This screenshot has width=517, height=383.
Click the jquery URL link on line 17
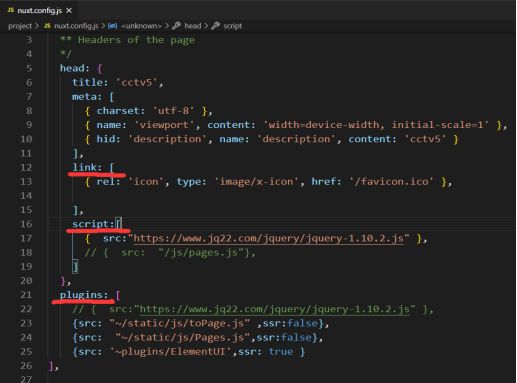pyautogui.click(x=268, y=238)
